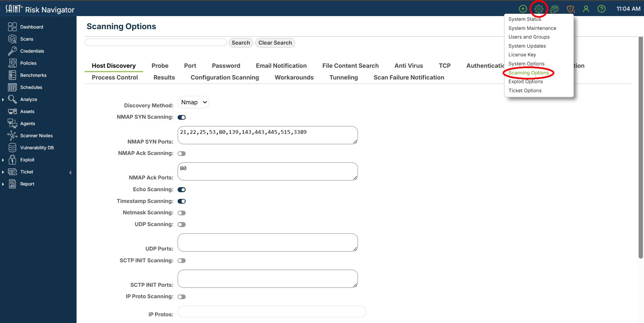Enable NMAP Ack Scanning switch

182,154
